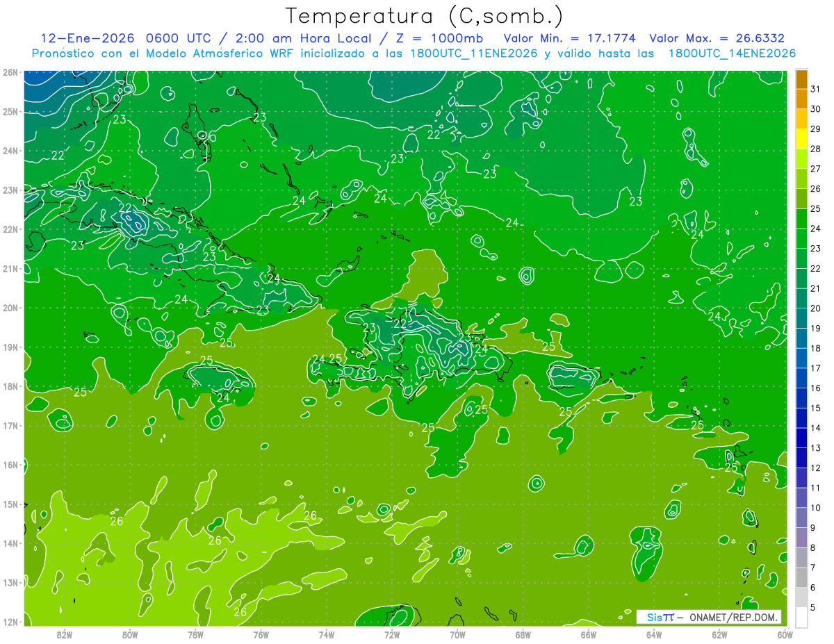Click the 74W longitude axis label
Viewport: 834px width, 644px height.
click(x=327, y=635)
